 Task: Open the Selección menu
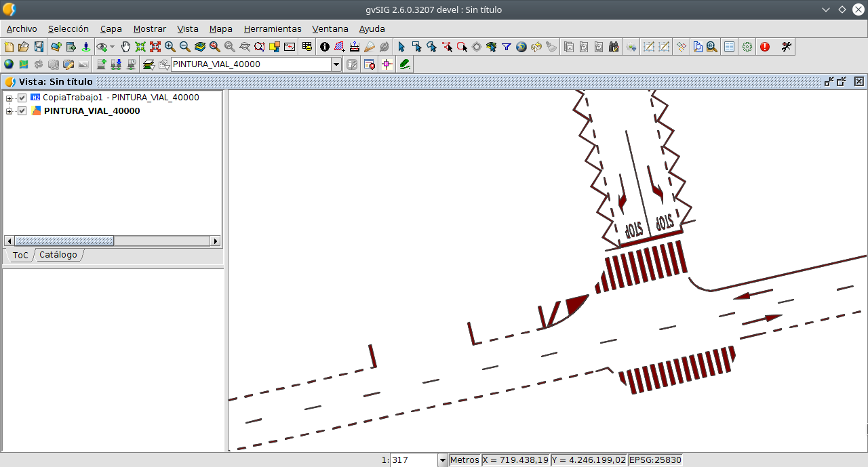click(x=68, y=29)
